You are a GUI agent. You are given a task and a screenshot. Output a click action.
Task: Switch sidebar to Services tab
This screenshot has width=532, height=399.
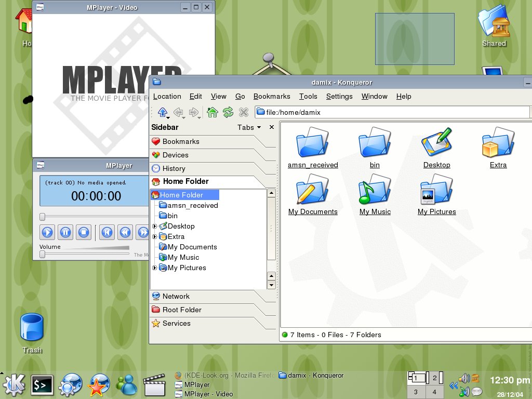207,323
